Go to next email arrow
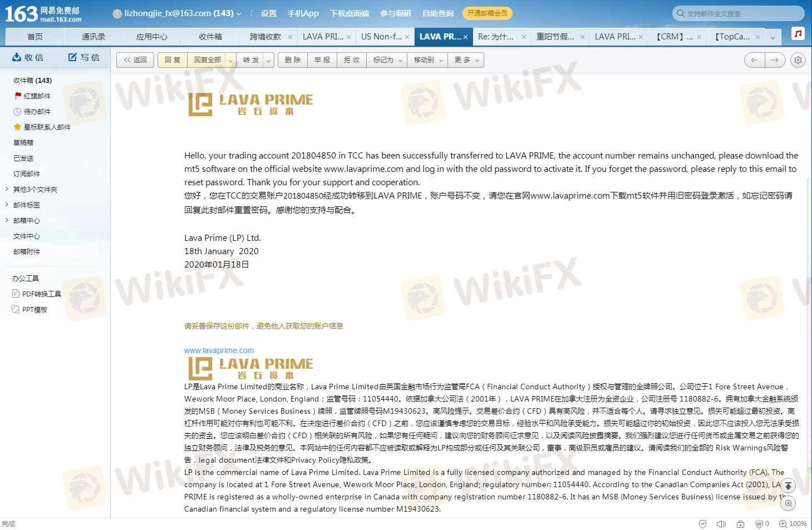The height and width of the screenshot is (530, 812). 775,60
